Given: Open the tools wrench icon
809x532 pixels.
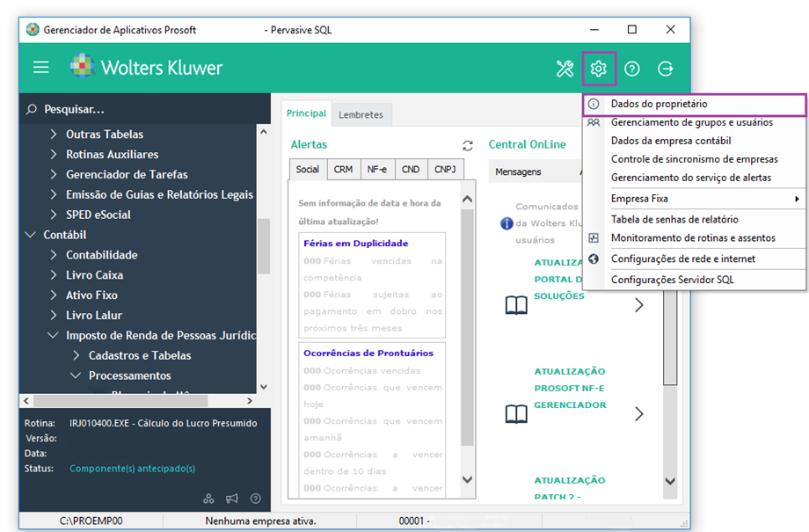Looking at the screenshot, I should point(565,68).
